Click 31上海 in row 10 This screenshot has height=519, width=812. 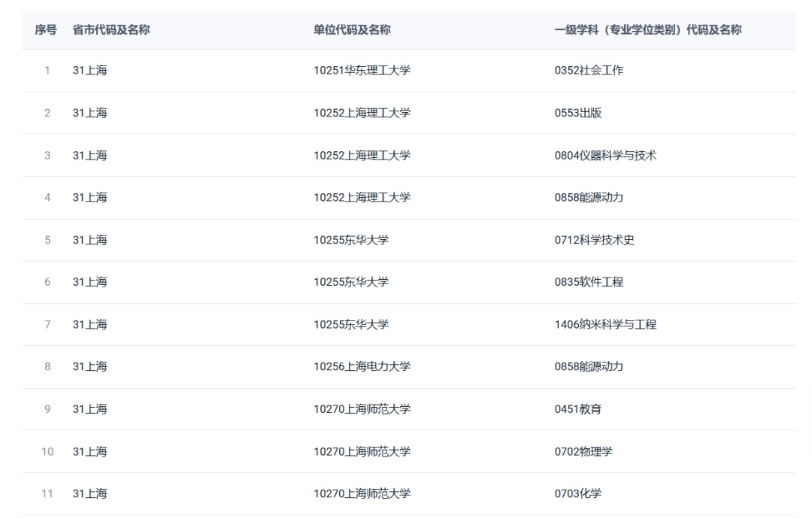[89, 451]
